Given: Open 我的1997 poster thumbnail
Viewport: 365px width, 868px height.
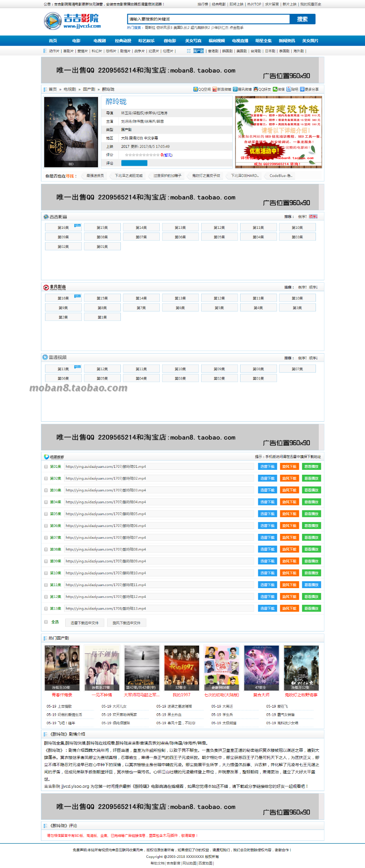Looking at the screenshot, I should tap(182, 668).
